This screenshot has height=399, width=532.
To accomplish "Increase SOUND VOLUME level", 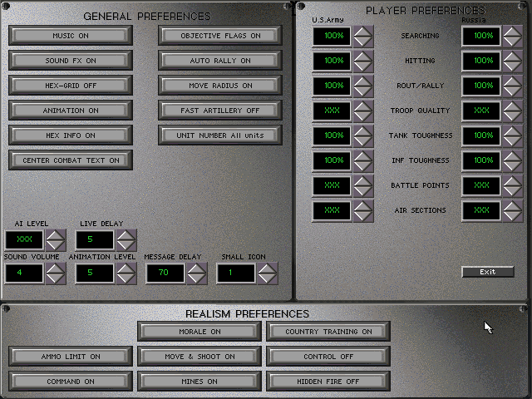I will point(56,268).
